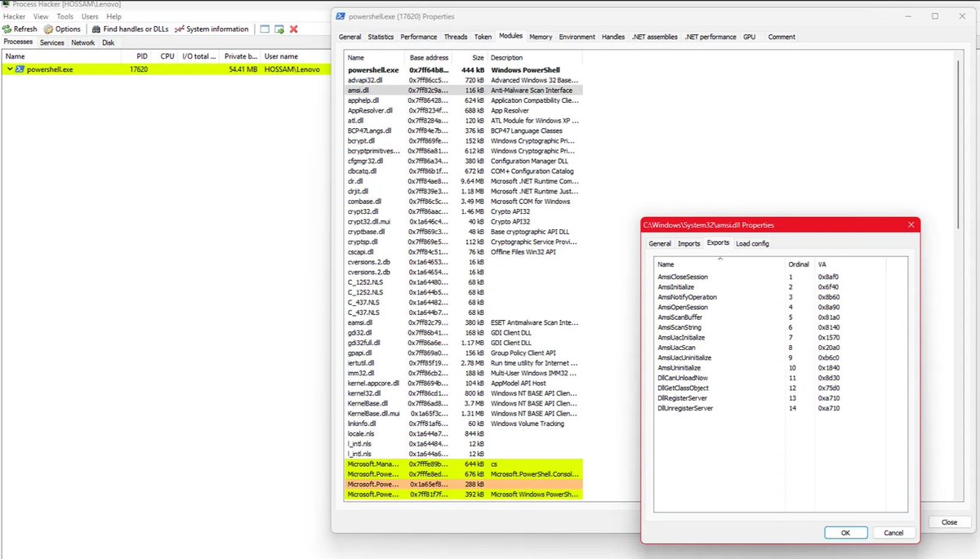This screenshot has width=980, height=559.
Task: Collapse the powershell.exe tree node arrow
Action: pos(9,69)
